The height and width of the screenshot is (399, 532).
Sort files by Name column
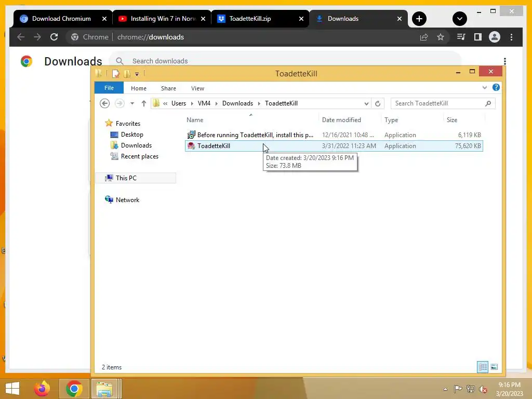pos(195,120)
